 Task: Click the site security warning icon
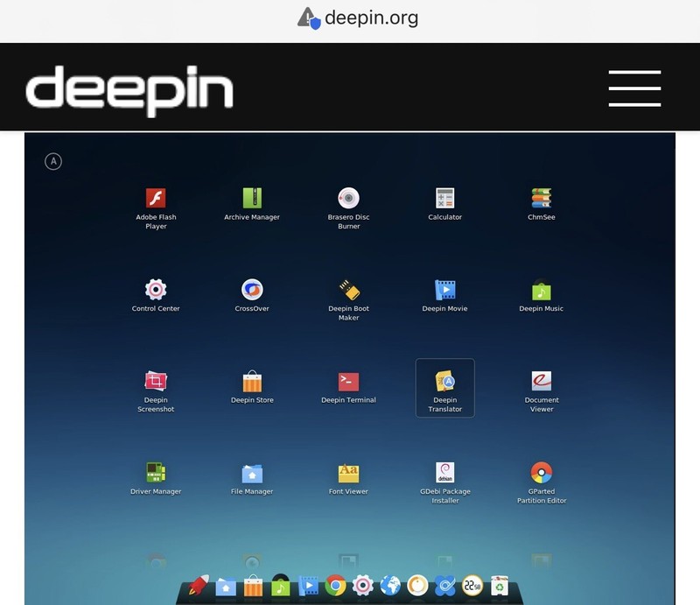[309, 18]
